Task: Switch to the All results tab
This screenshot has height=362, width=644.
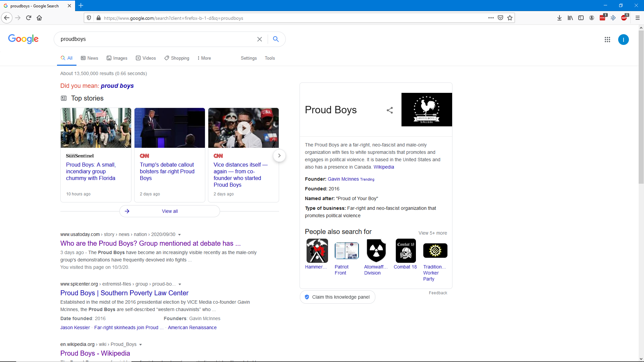Action: pyautogui.click(x=67, y=58)
